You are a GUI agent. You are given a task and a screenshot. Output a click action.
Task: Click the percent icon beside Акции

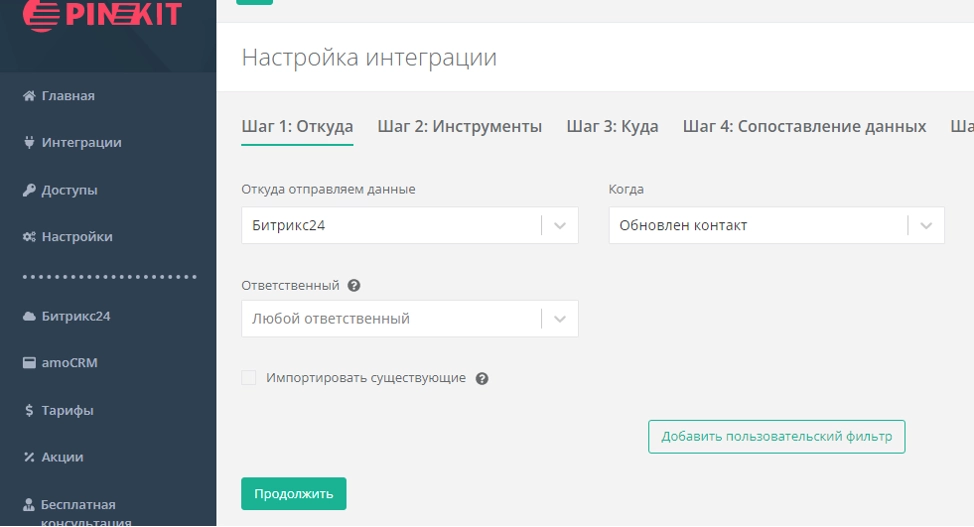pyautogui.click(x=29, y=457)
